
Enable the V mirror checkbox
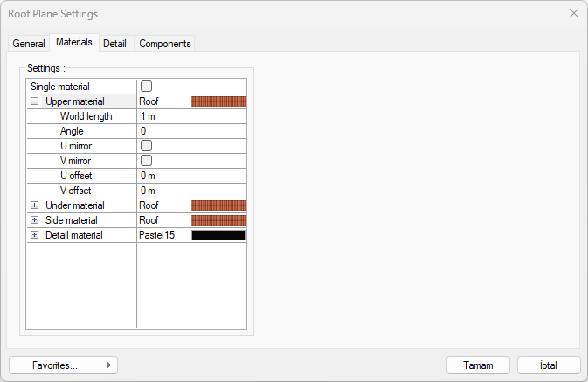(147, 161)
